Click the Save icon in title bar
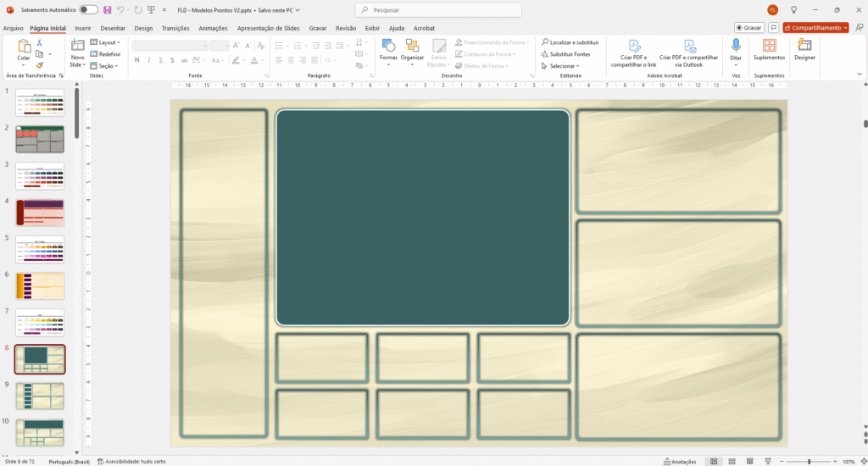This screenshot has height=466, width=868. (108, 9)
